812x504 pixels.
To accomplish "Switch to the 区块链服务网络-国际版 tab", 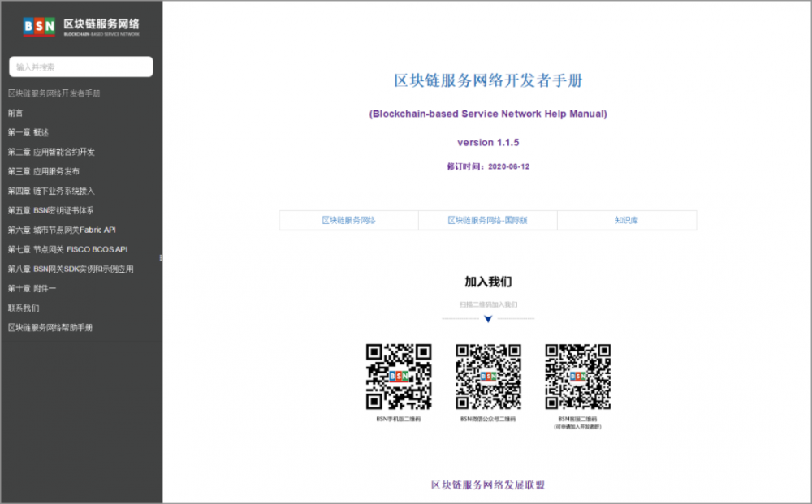I will [x=487, y=220].
